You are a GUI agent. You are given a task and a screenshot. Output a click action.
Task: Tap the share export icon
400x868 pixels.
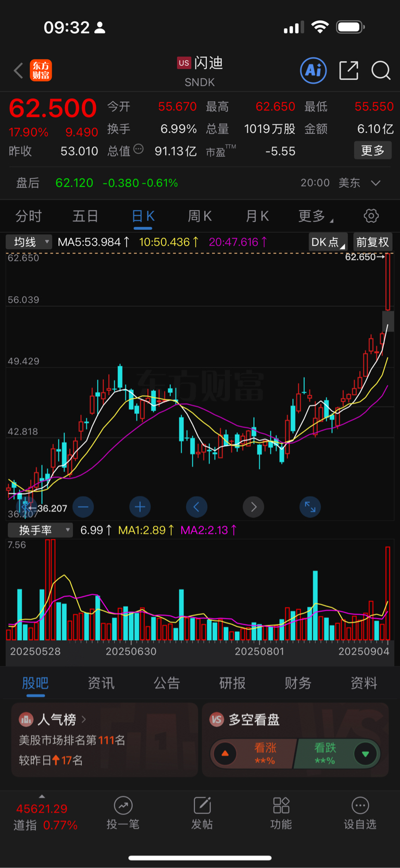click(348, 70)
